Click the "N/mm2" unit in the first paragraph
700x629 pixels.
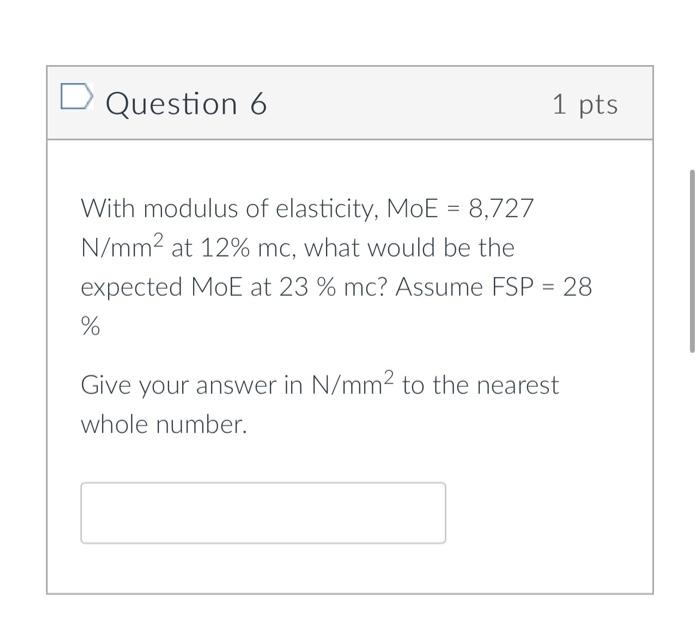coord(122,246)
